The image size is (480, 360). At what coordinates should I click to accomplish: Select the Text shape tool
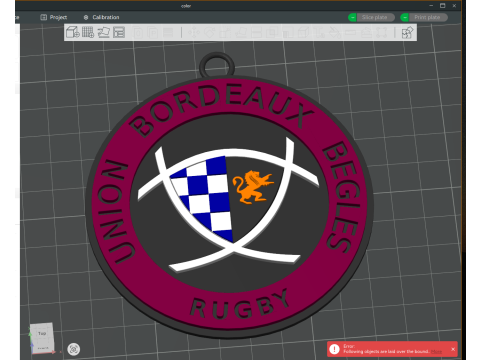(318, 32)
